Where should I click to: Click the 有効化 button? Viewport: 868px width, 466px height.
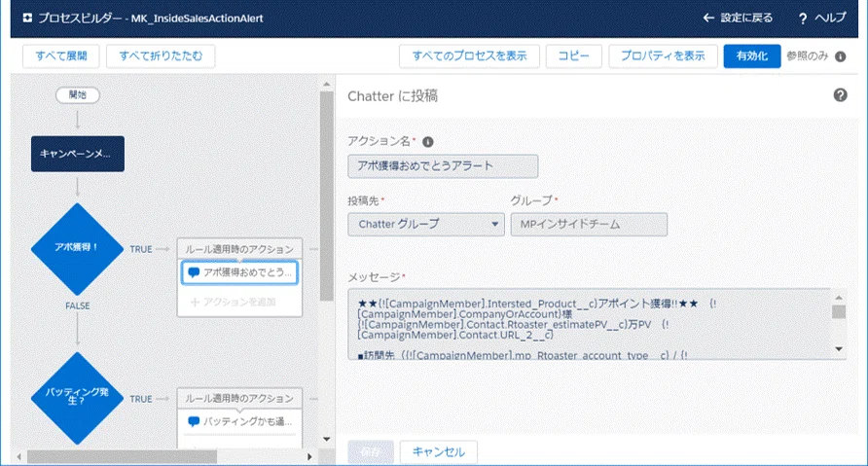[x=752, y=55]
